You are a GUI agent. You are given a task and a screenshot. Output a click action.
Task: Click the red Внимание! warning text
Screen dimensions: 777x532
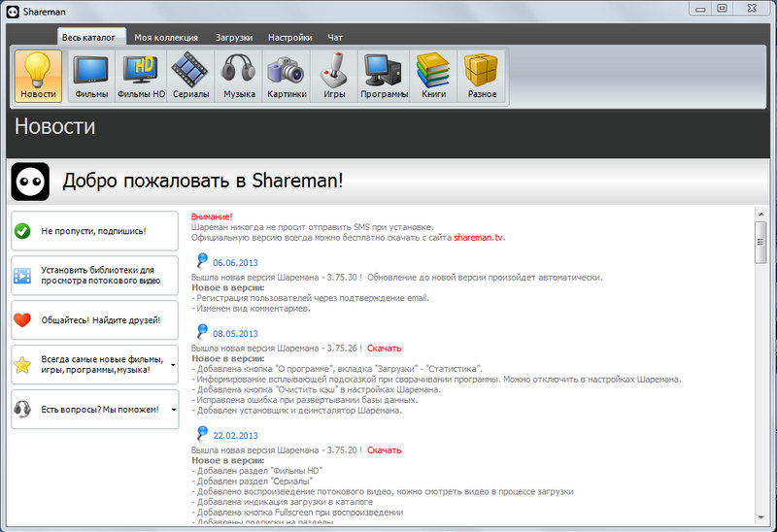click(x=212, y=216)
